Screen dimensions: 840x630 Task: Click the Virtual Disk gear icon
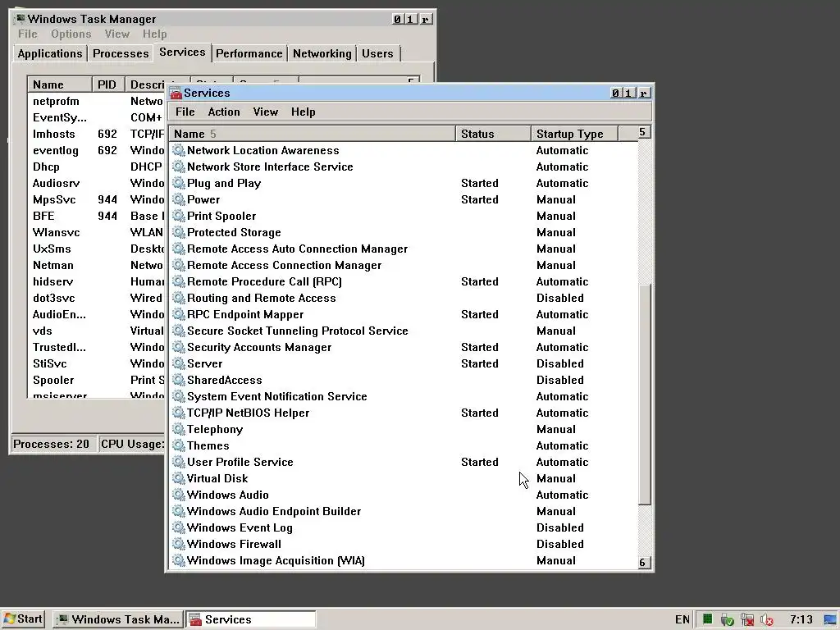pos(178,478)
